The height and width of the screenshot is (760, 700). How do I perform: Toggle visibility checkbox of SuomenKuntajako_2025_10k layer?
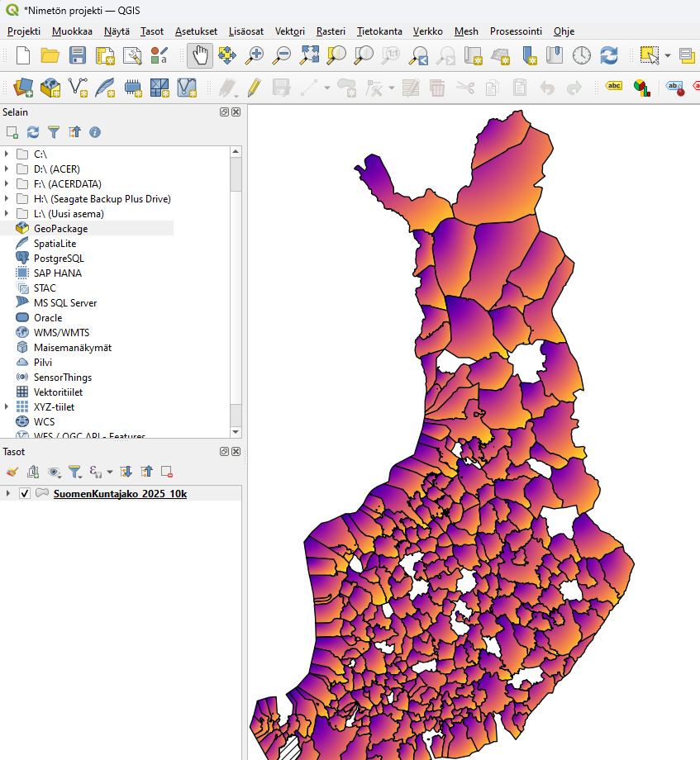(25, 494)
